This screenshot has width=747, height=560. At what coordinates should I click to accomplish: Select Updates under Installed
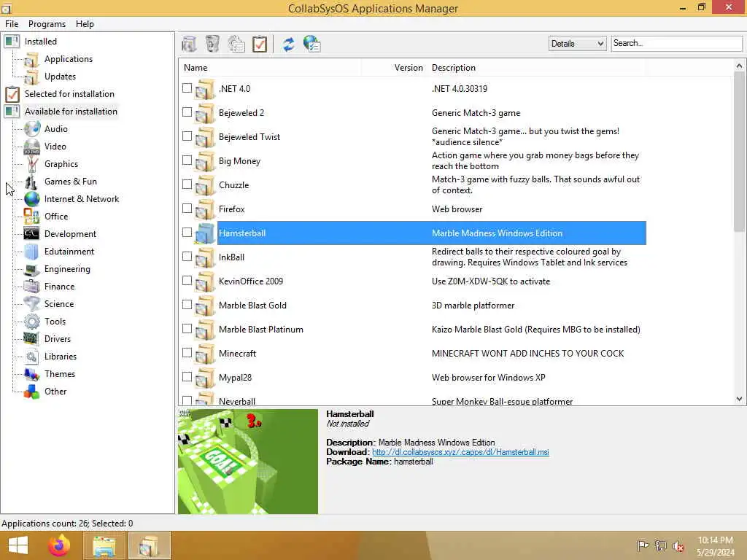(60, 76)
